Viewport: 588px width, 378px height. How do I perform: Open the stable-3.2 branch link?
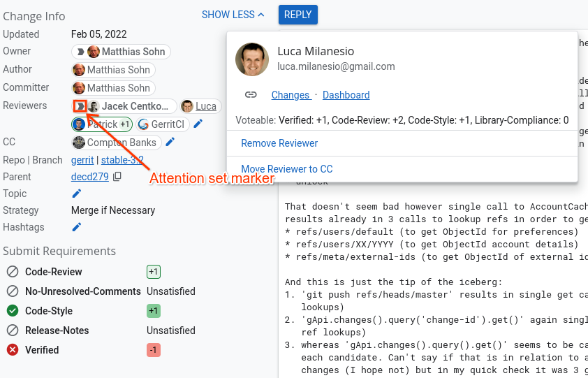[x=124, y=160]
